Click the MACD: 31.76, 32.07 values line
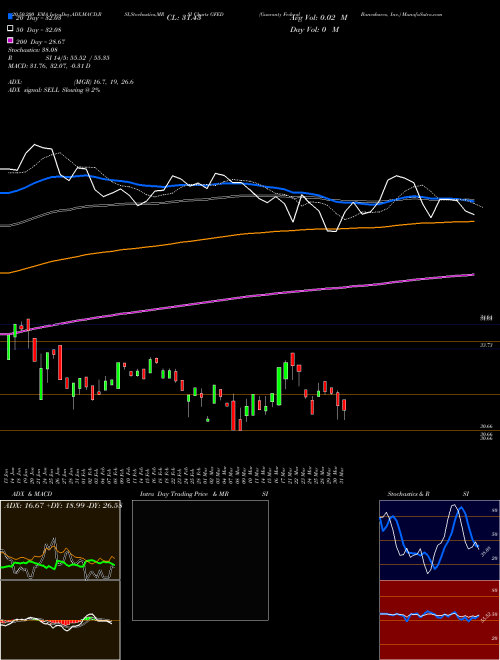The image size is (500, 660). [x=49, y=66]
